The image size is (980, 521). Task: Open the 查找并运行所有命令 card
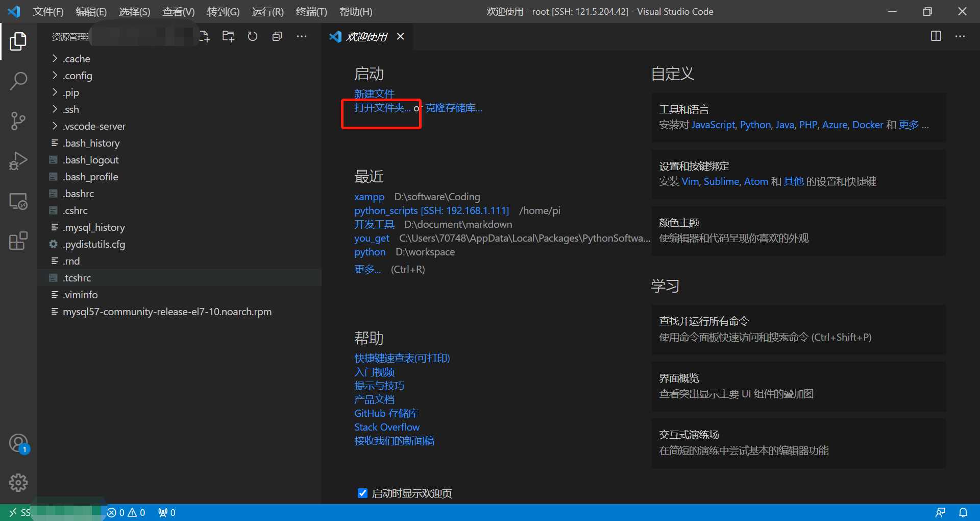coord(799,330)
